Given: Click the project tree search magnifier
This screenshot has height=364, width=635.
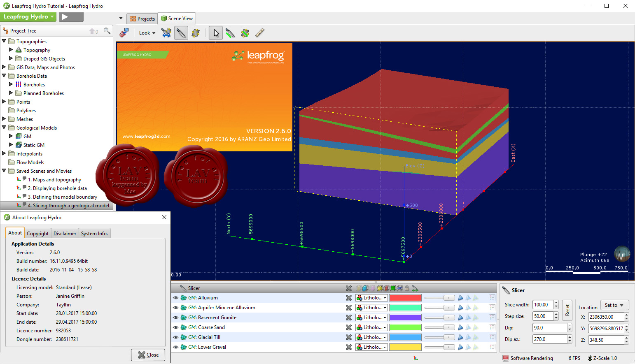Looking at the screenshot, I should coord(107,31).
